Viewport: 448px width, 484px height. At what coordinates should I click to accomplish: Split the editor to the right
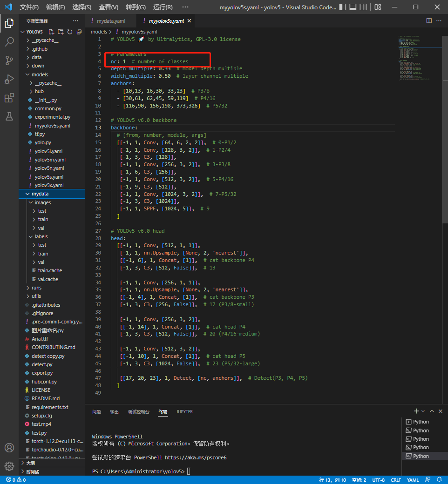429,20
